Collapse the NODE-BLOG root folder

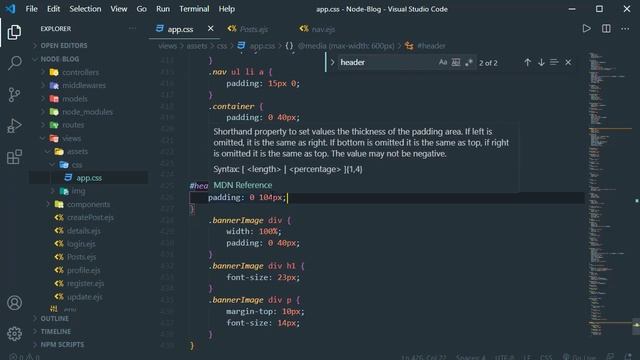[60, 59]
